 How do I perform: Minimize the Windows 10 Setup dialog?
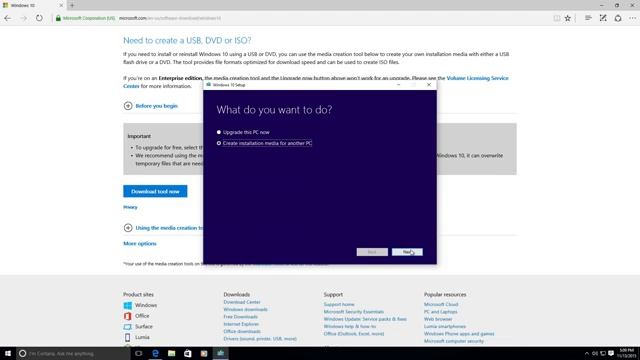398,85
